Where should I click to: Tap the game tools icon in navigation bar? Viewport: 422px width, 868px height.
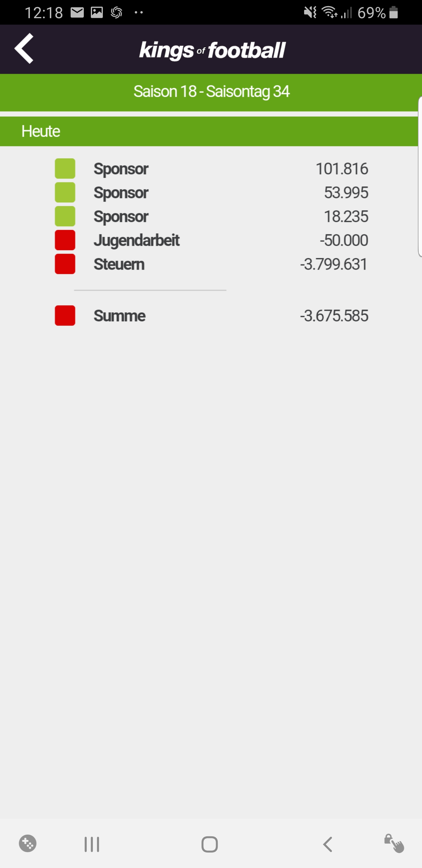tap(28, 843)
